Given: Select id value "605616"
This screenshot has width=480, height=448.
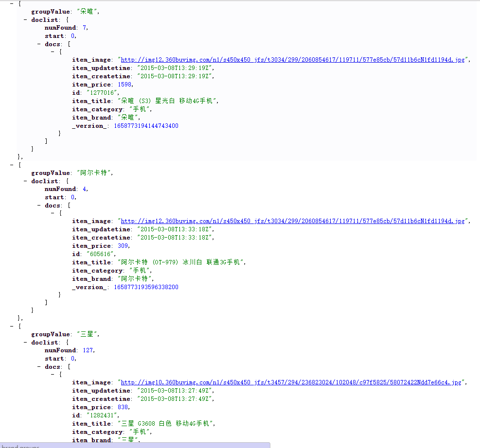Looking at the screenshot, I should point(100,254).
